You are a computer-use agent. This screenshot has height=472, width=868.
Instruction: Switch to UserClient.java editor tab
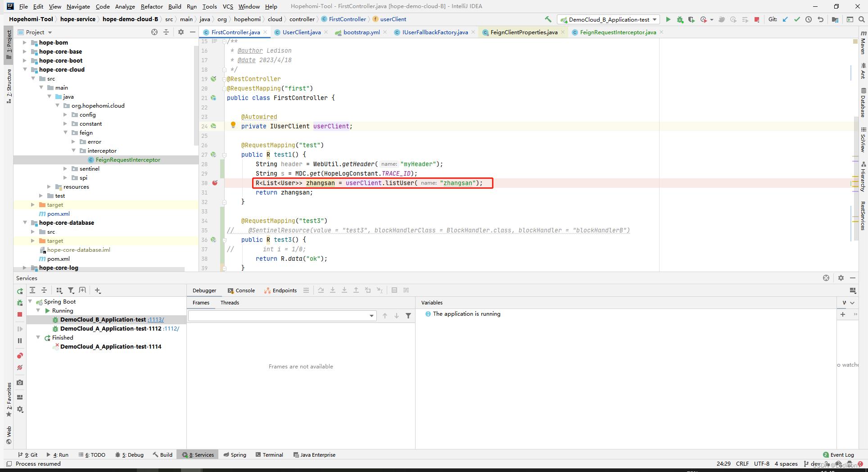[x=301, y=32]
